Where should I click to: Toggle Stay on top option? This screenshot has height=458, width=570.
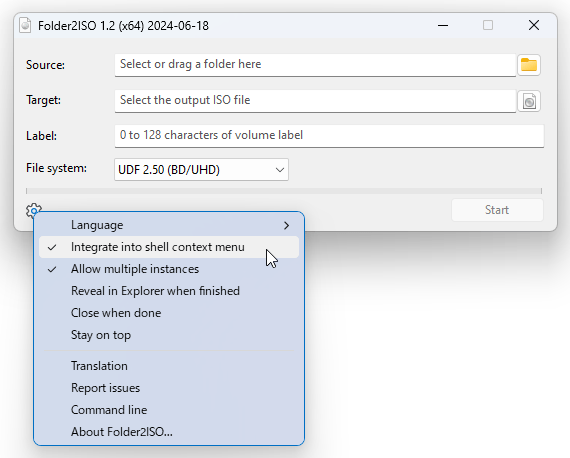pos(169,335)
